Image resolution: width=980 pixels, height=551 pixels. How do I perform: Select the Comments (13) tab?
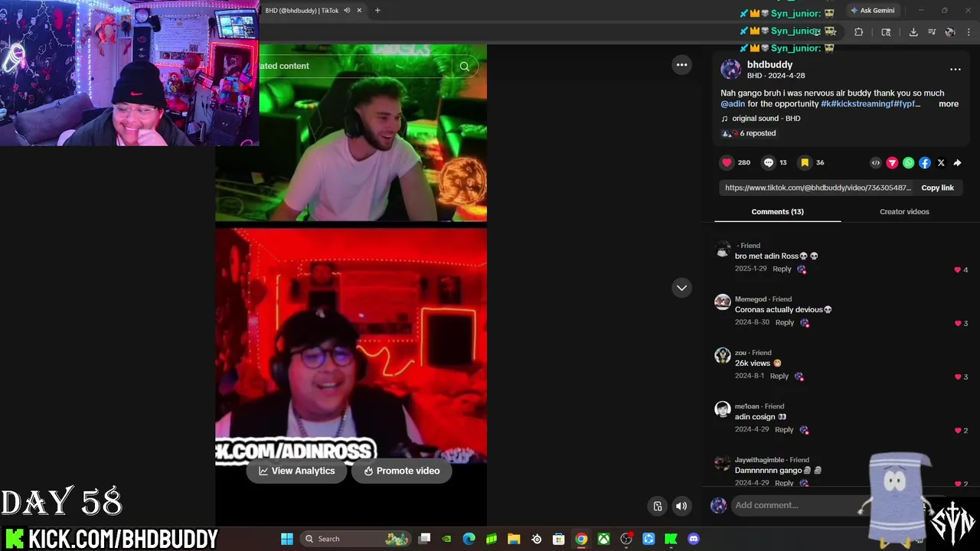click(777, 211)
